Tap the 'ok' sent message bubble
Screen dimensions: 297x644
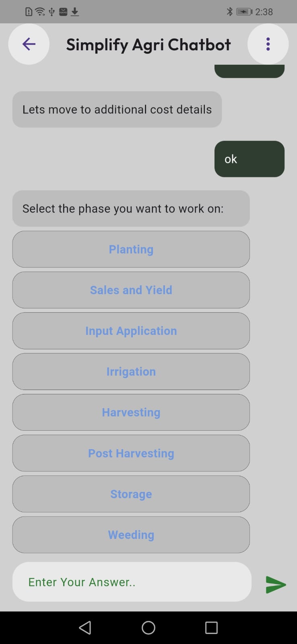pyautogui.click(x=249, y=159)
